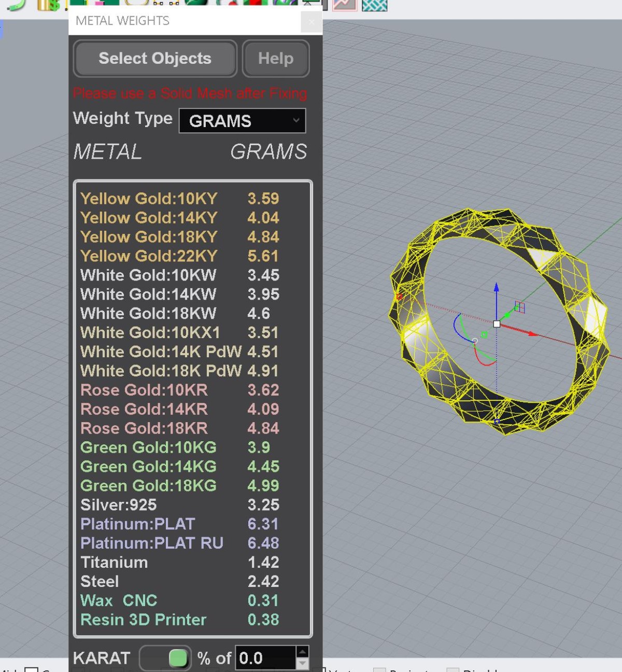Select the Rose Gold:10KR row
622x672 pixels.
tap(180, 390)
